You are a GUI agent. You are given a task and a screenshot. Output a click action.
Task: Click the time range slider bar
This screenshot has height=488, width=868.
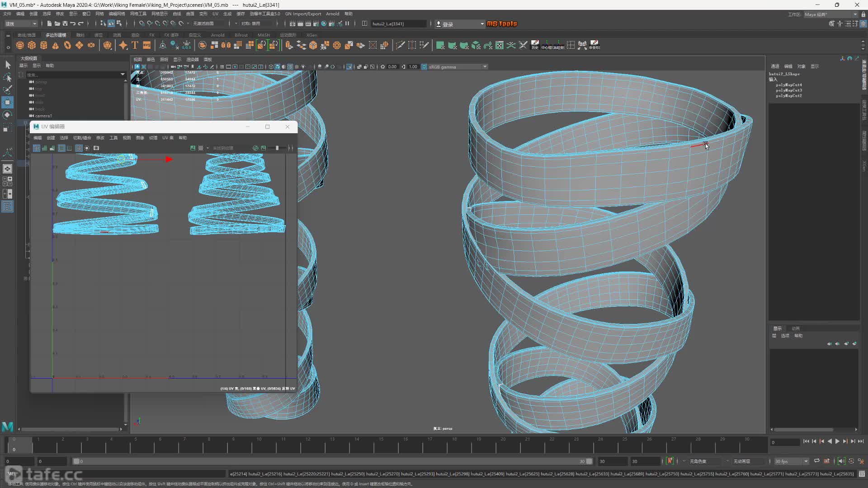332,461
